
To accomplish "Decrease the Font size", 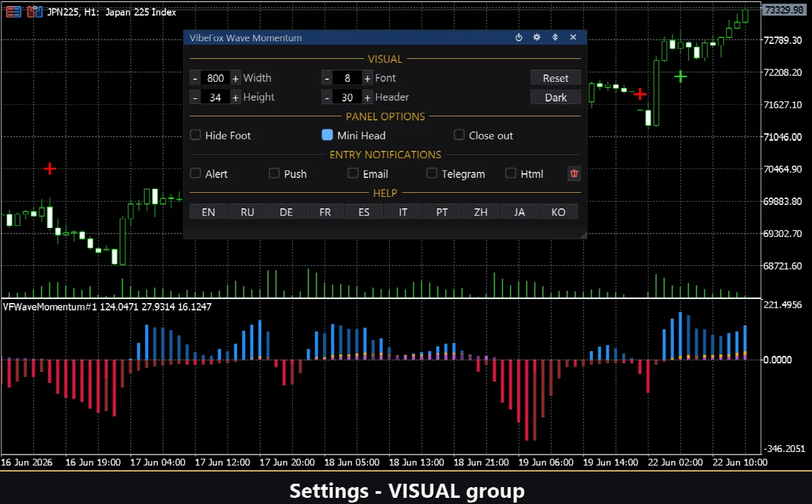I will (x=327, y=78).
